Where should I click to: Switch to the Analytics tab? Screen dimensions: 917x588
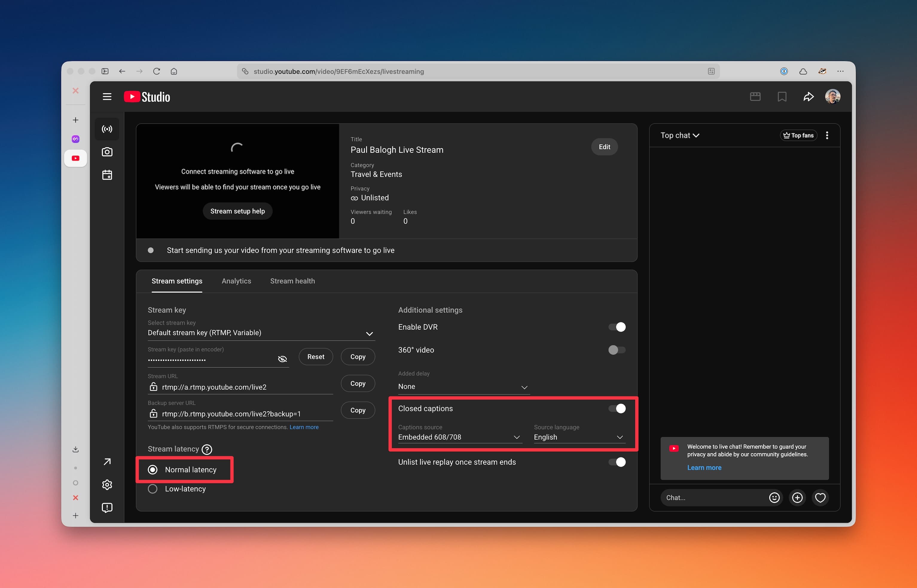(236, 281)
